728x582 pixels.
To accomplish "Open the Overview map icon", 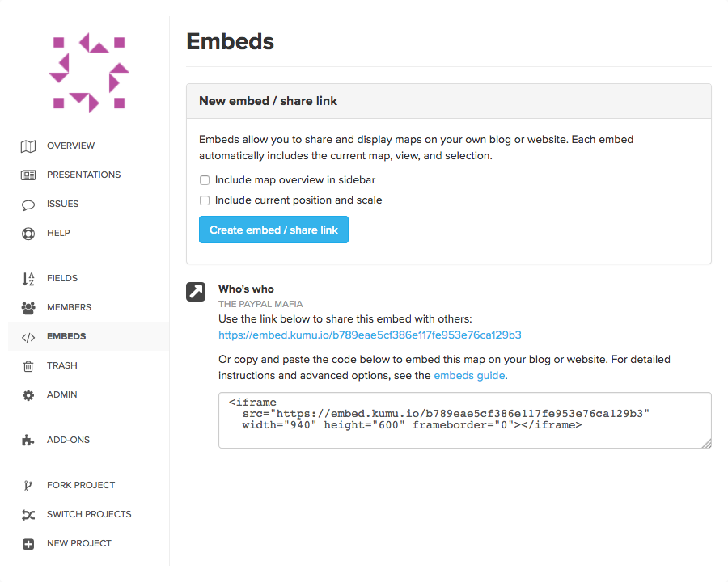I will [x=28, y=145].
